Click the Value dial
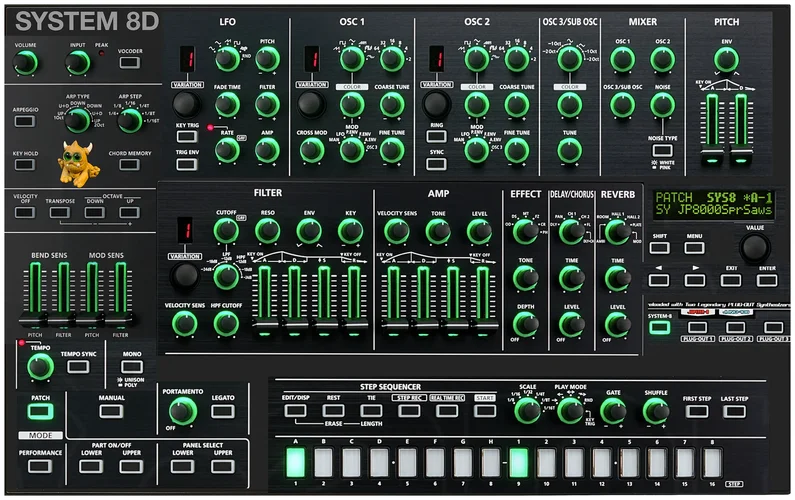 [x=754, y=247]
